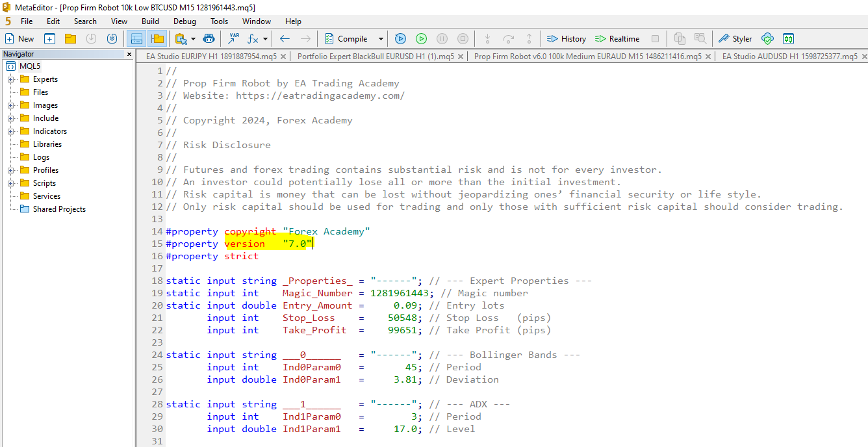868x447 pixels.
Task: Select Shared Projects in Navigator
Action: pos(59,209)
